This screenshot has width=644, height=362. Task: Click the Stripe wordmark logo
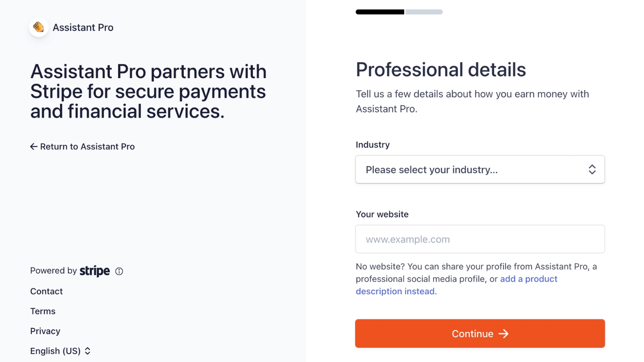(x=95, y=271)
